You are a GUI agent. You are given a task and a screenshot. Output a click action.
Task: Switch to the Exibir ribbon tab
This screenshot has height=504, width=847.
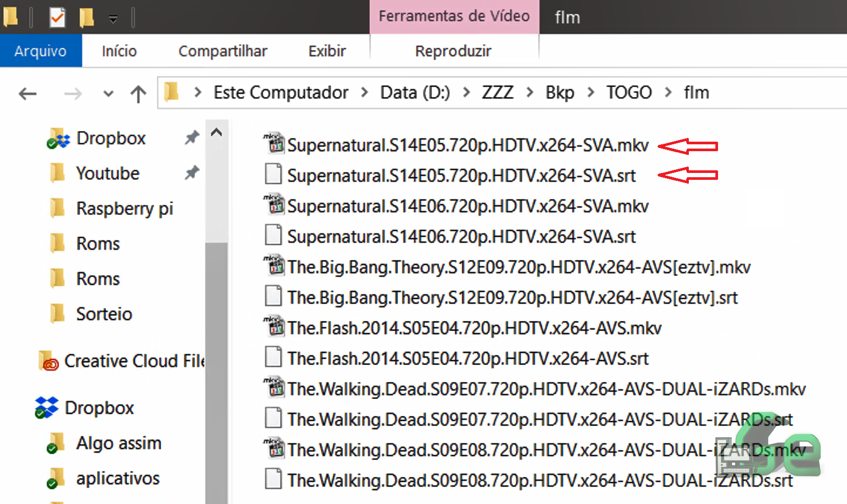tap(327, 51)
